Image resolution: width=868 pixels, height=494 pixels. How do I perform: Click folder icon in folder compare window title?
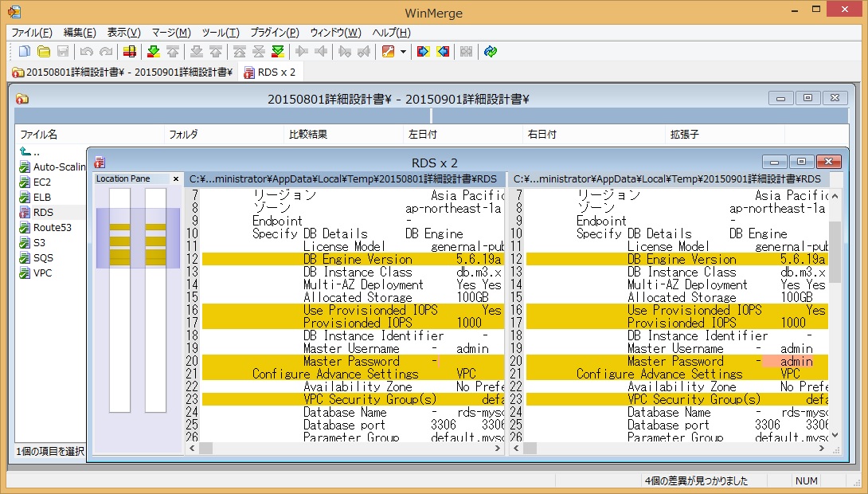(22, 99)
